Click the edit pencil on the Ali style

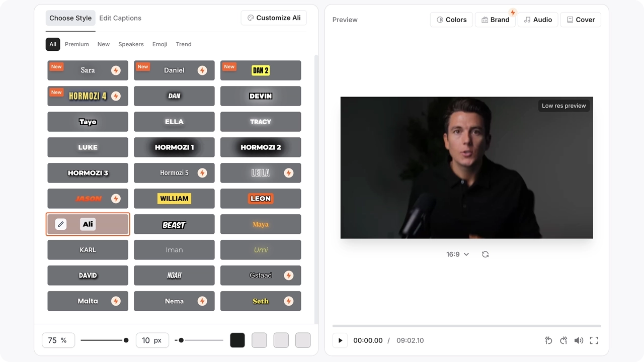point(61,224)
